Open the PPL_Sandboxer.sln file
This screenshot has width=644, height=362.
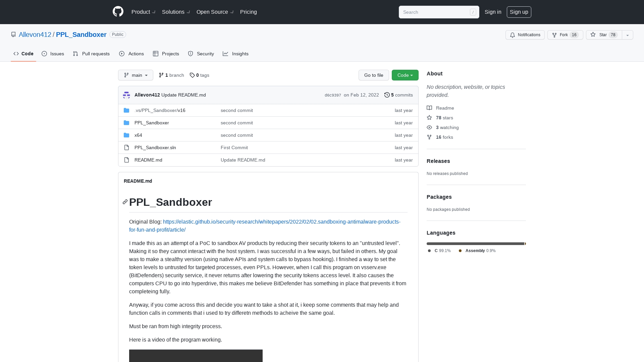point(155,147)
